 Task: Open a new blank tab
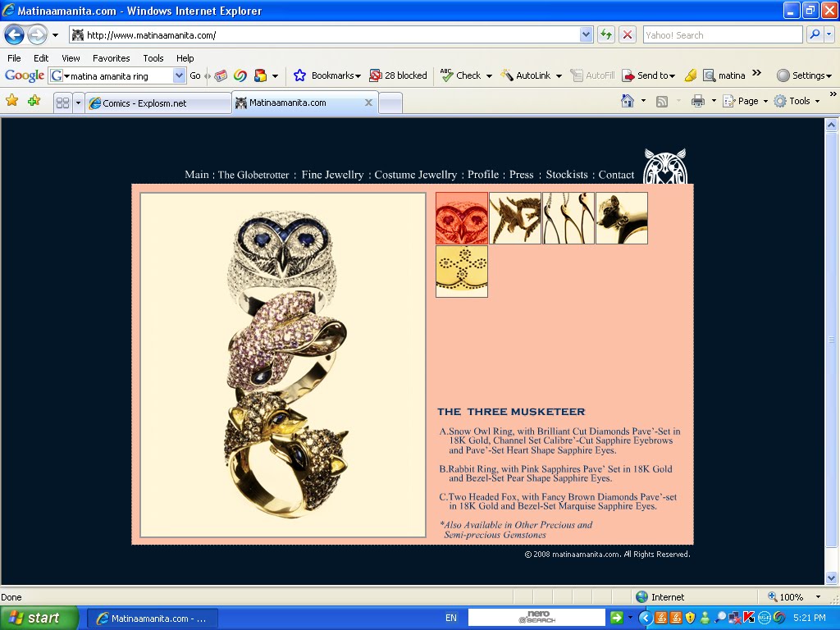pyautogui.click(x=390, y=103)
